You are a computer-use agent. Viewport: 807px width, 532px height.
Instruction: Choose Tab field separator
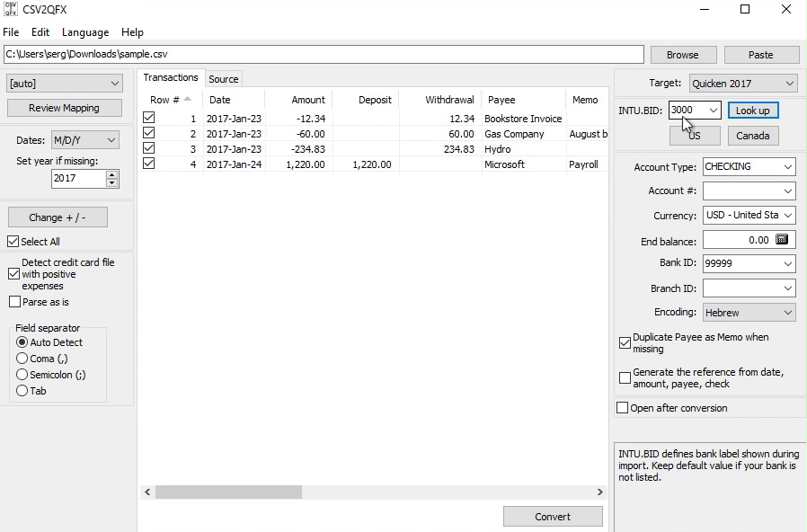pyautogui.click(x=22, y=391)
